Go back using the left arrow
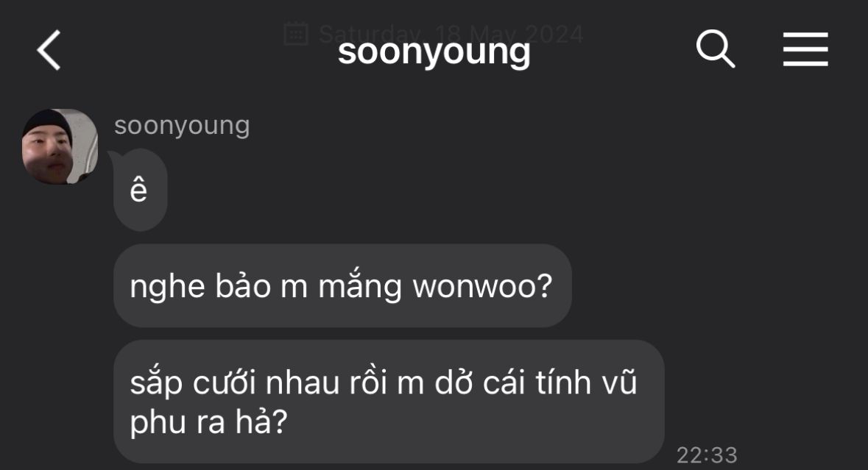 (49, 50)
